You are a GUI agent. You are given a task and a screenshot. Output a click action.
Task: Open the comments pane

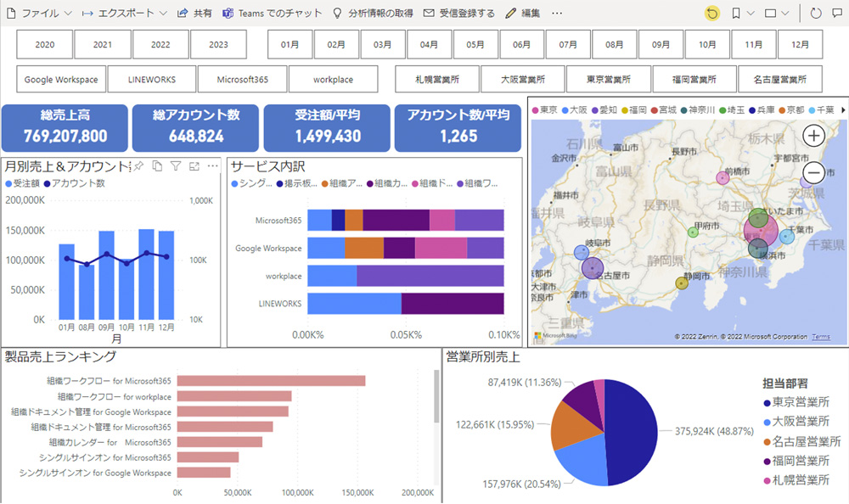[837, 13]
